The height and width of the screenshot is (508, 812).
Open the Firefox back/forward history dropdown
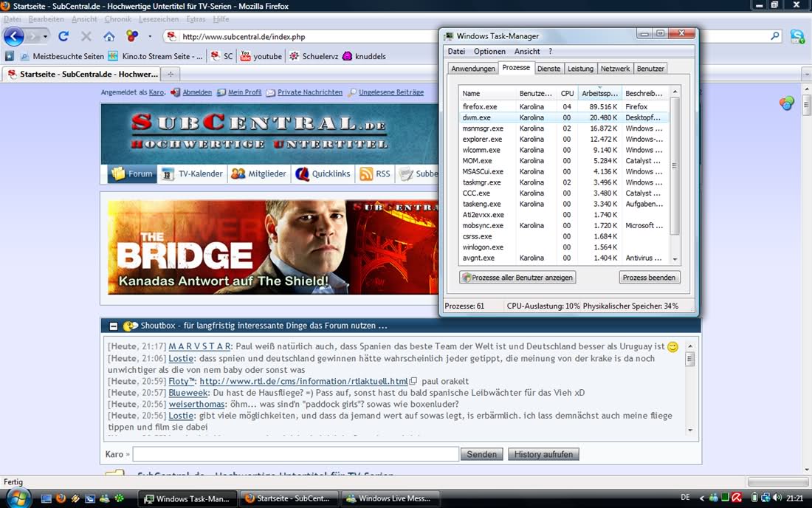[x=45, y=36]
